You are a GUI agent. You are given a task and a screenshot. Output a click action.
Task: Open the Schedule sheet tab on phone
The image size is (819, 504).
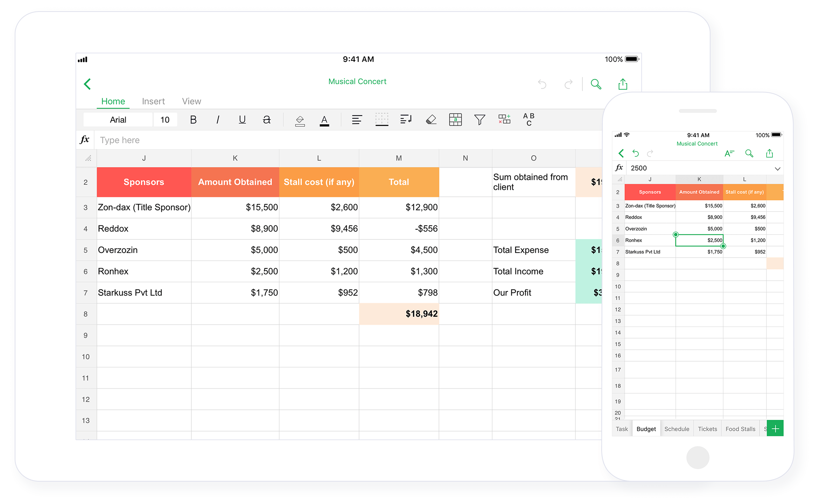click(677, 429)
